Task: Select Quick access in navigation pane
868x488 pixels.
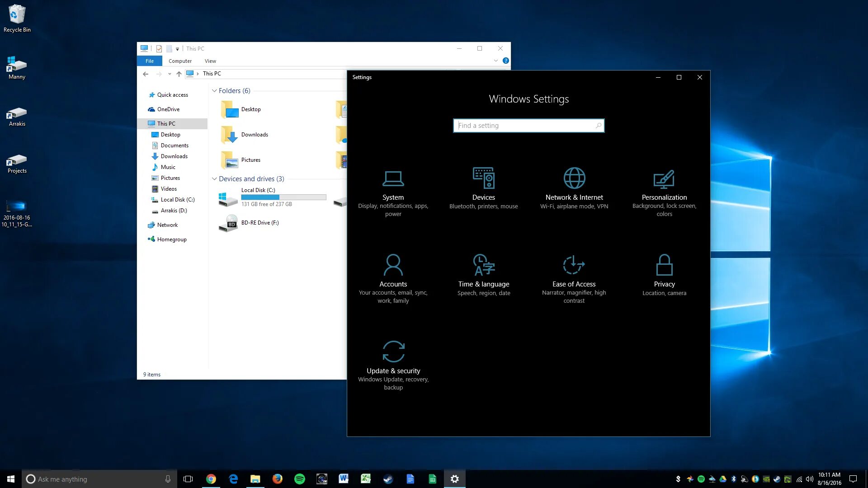Action: 172,95
